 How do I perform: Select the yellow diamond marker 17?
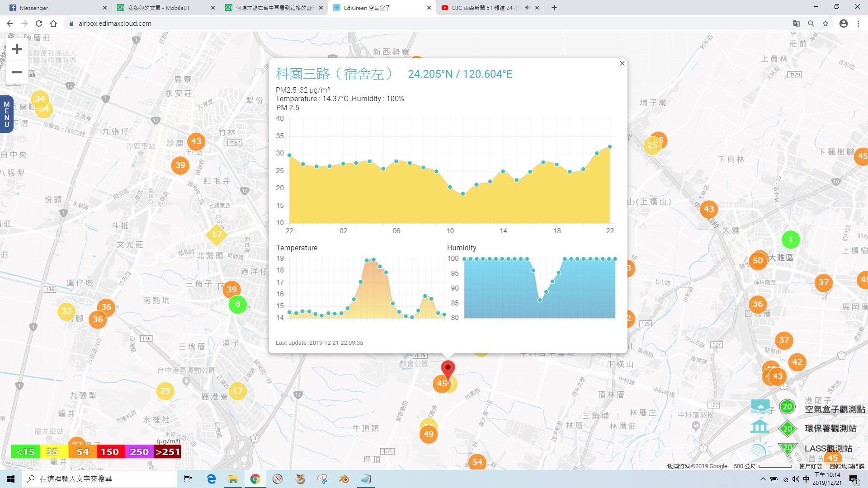click(217, 235)
